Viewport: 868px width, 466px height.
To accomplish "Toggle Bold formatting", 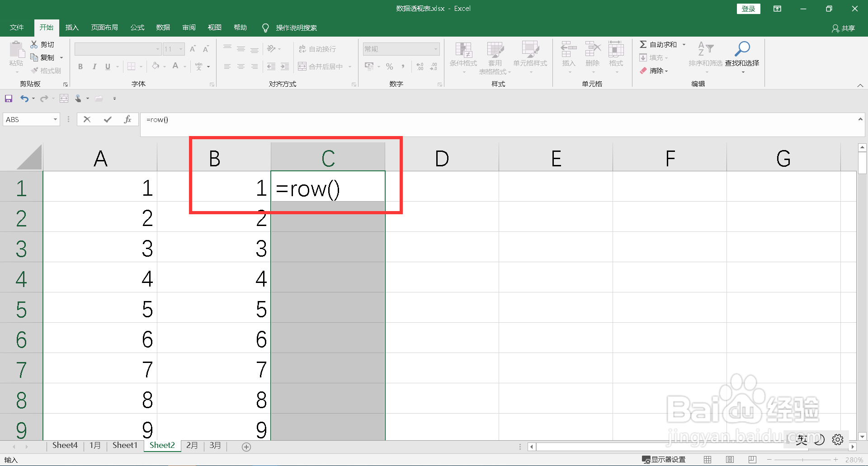I will 80,66.
